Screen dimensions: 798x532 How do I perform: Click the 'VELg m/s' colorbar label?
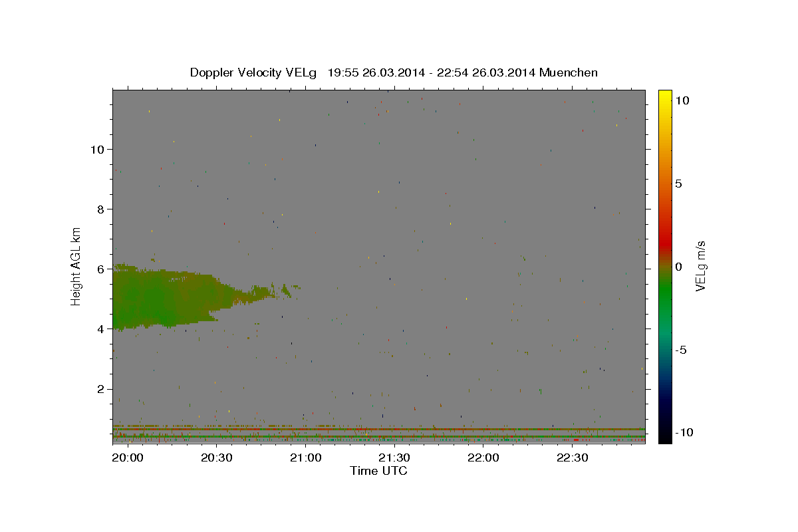click(700, 267)
